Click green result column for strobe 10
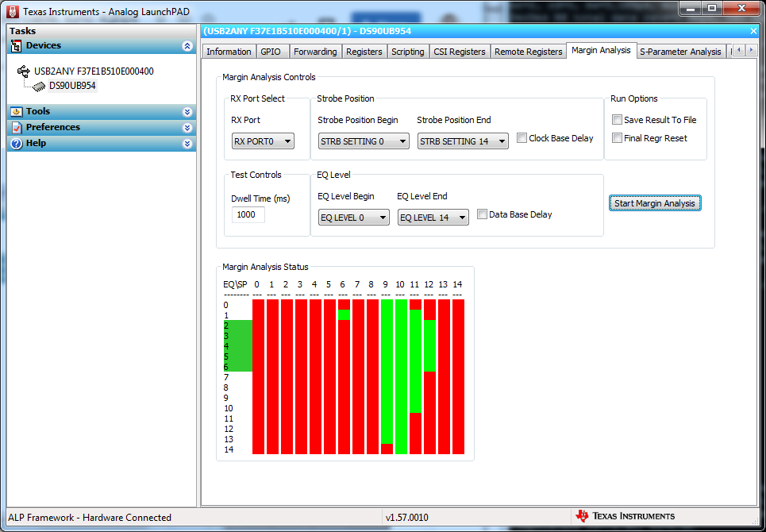This screenshot has width=766, height=532. (401, 376)
